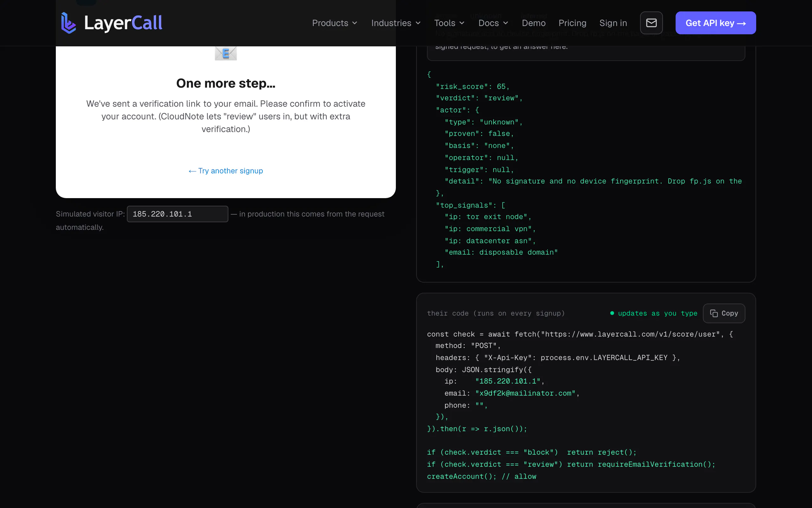The width and height of the screenshot is (812, 508).
Task: Click the "One more step..." heading
Action: pos(226,83)
